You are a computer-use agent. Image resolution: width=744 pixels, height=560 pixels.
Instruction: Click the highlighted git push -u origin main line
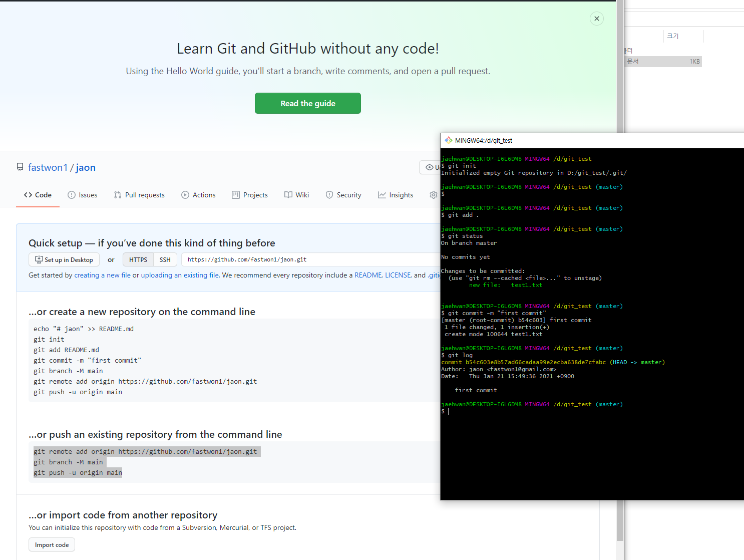78,472
